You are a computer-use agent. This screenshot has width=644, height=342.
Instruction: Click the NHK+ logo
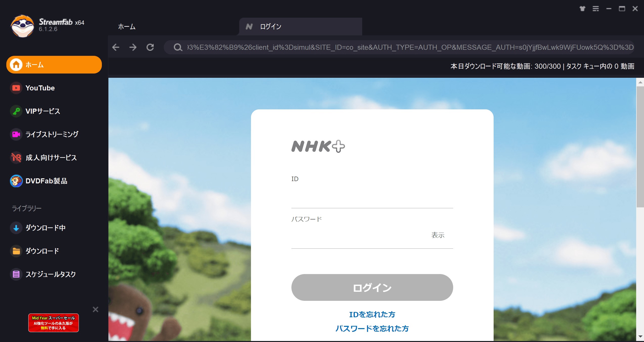318,146
